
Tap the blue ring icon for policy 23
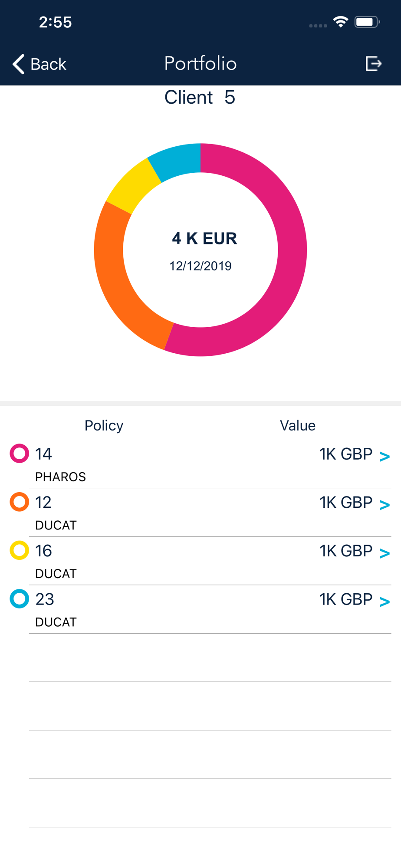(20, 599)
